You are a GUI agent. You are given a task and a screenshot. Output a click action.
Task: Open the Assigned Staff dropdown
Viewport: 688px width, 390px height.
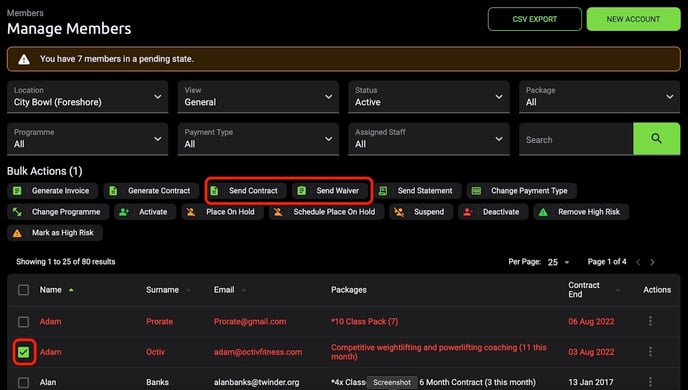pyautogui.click(x=429, y=139)
